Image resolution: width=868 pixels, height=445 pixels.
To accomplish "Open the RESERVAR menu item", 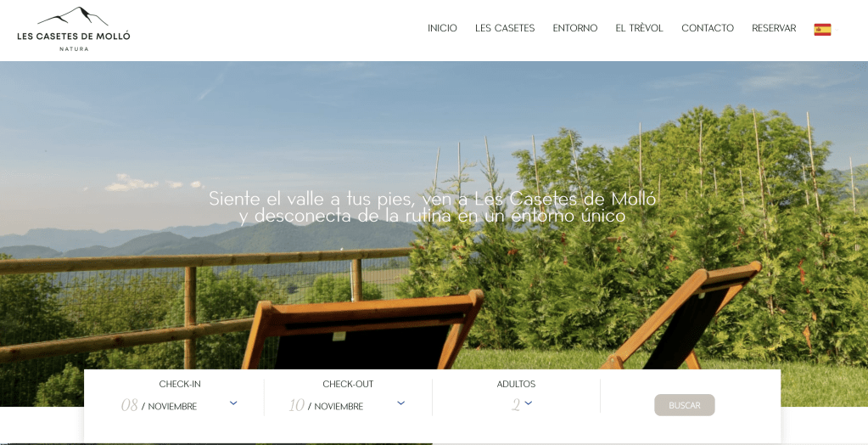I will (x=774, y=28).
